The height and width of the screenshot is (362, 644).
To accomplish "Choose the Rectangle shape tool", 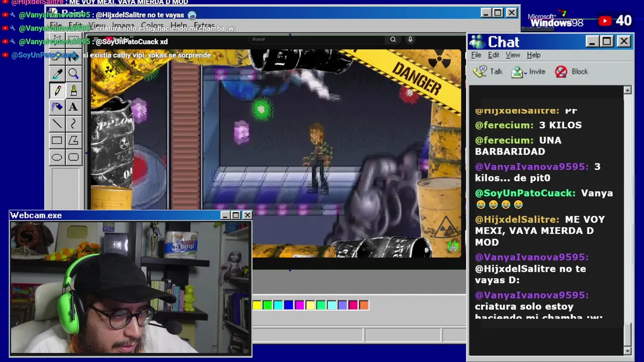I will click(57, 141).
